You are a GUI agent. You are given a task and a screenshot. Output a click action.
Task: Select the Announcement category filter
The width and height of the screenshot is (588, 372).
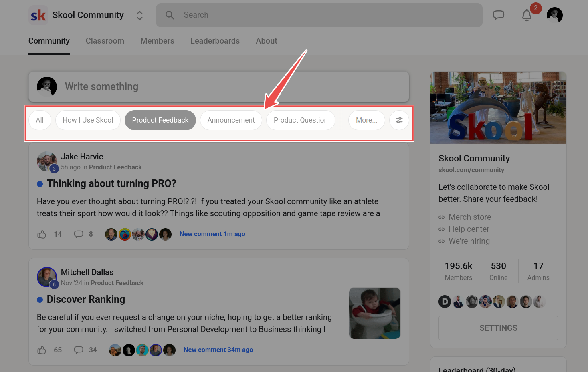[231, 120]
